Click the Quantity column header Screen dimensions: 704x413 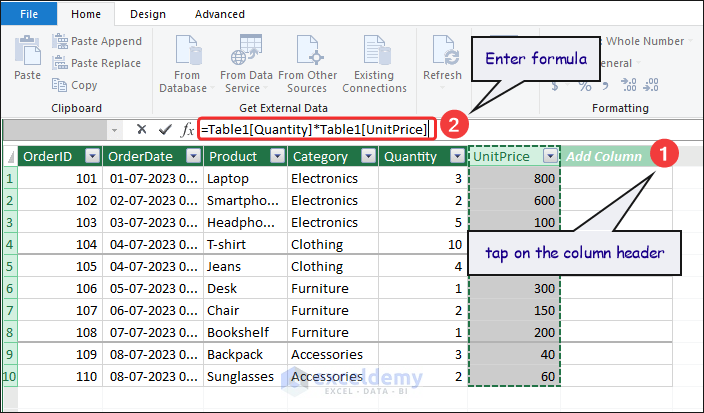click(423, 156)
